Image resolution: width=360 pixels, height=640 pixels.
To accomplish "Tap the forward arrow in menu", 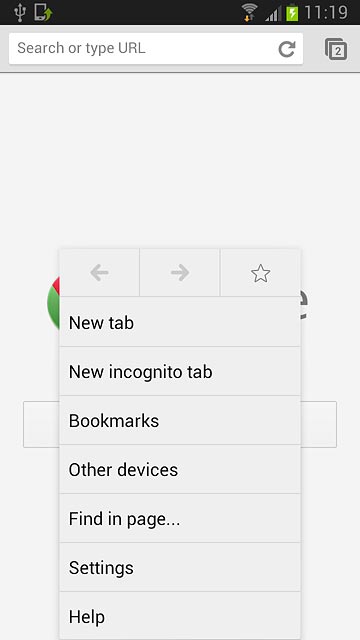I will (180, 273).
